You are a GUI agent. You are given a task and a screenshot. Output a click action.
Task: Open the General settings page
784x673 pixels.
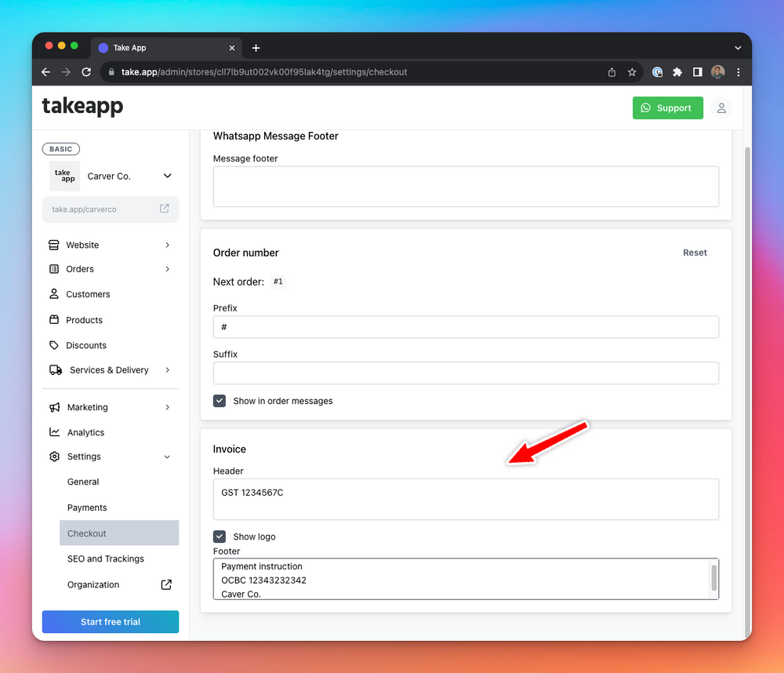[83, 482]
